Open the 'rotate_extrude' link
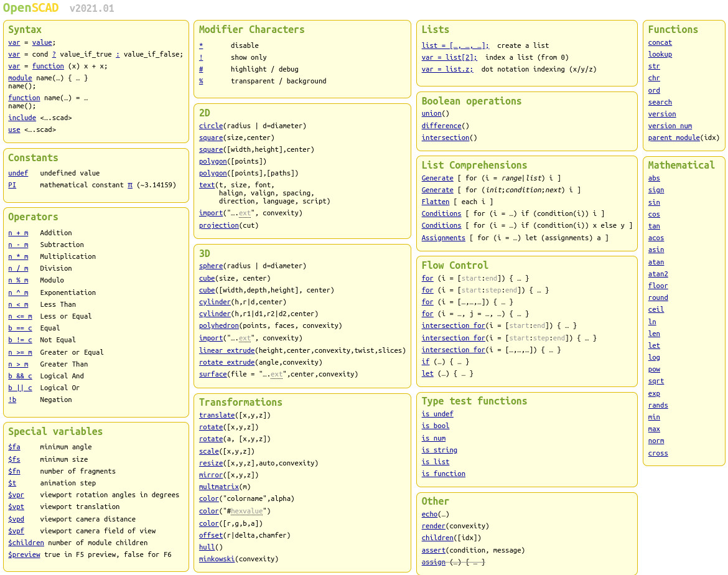The width and height of the screenshot is (728, 575). point(226,363)
